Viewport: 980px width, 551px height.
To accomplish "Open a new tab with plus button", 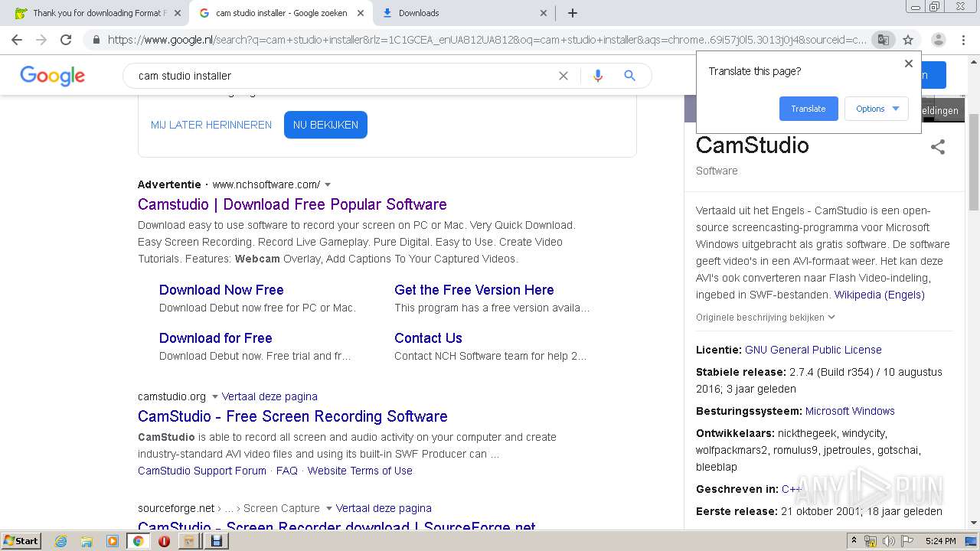I will pos(573,13).
